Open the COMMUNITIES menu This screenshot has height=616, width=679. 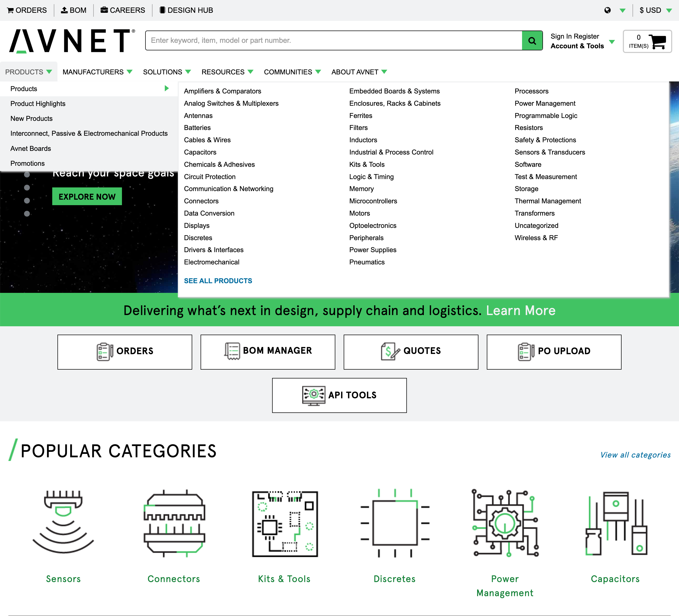[x=288, y=72]
